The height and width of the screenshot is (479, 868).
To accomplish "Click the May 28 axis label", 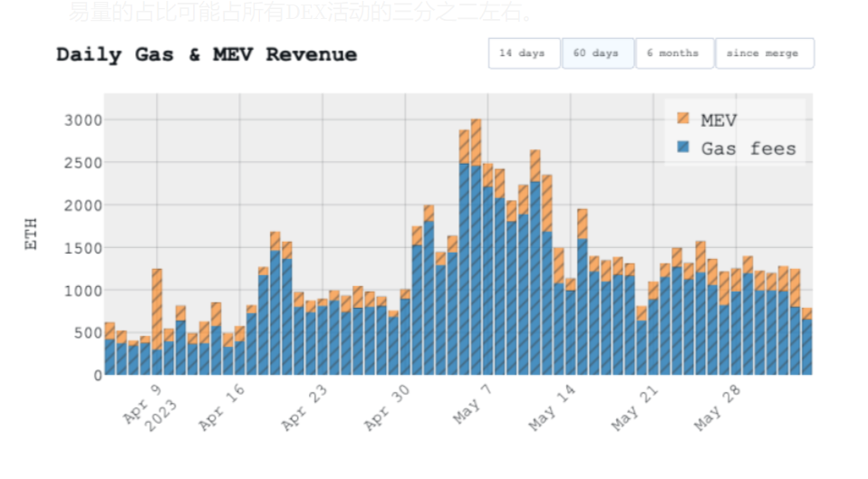I will tap(717, 407).
